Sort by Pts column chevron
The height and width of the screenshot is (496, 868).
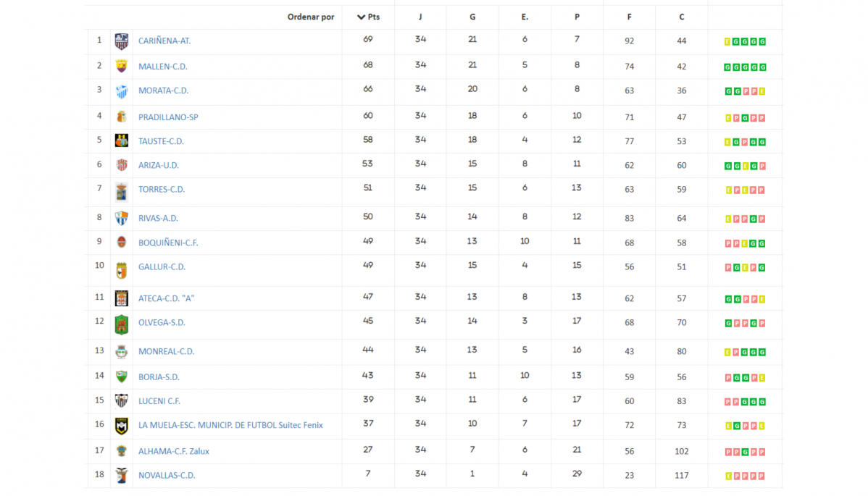pos(361,17)
